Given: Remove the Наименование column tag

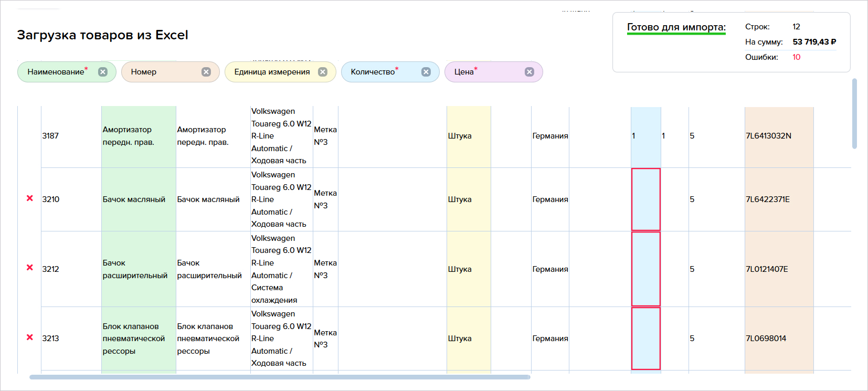Looking at the screenshot, I should pos(103,72).
